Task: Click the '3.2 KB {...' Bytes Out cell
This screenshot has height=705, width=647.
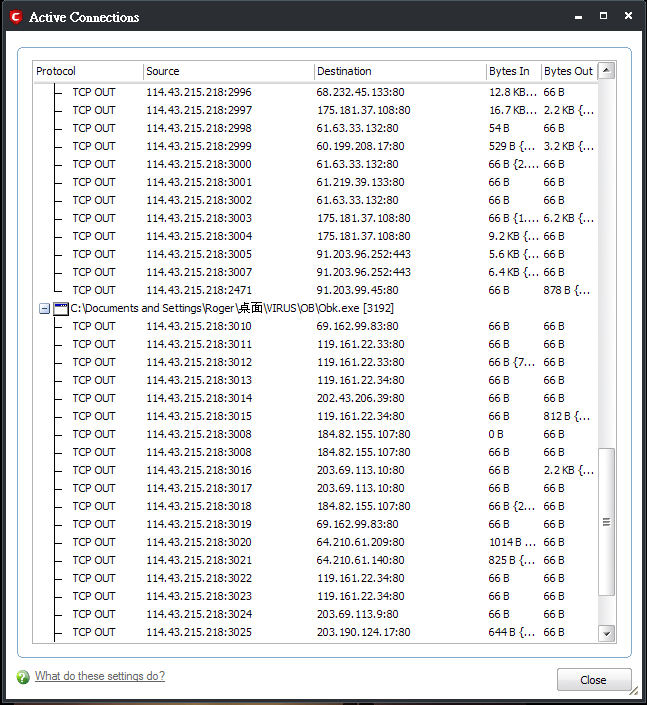Action: 568,146
